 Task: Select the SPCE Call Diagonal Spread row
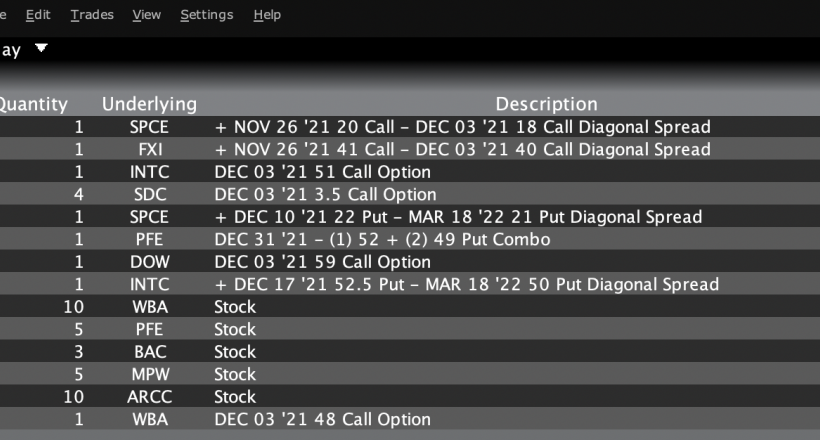click(x=462, y=127)
